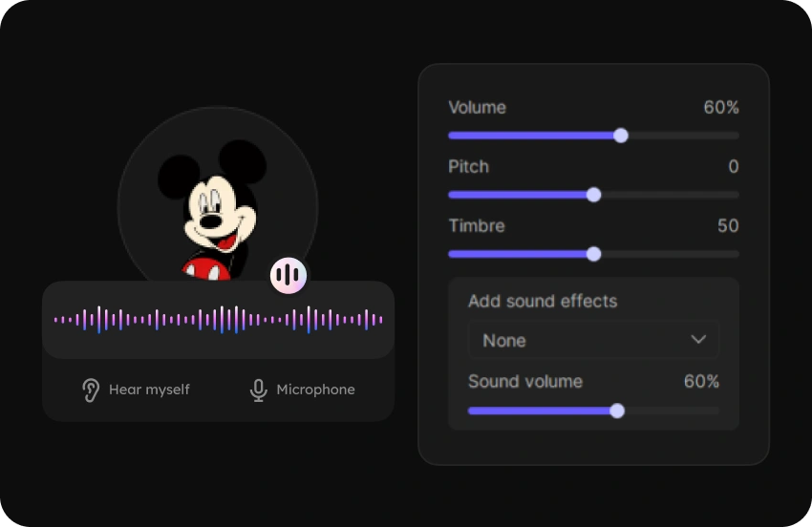Screen dimensions: 812x527
Task: Select the Mickey Mouse voice avatar
Action: [217, 205]
